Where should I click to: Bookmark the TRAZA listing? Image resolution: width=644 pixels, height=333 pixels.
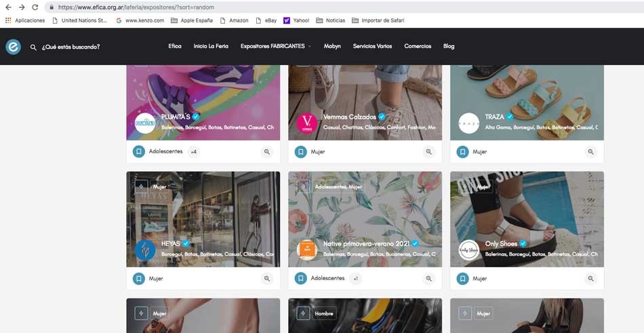462,152
